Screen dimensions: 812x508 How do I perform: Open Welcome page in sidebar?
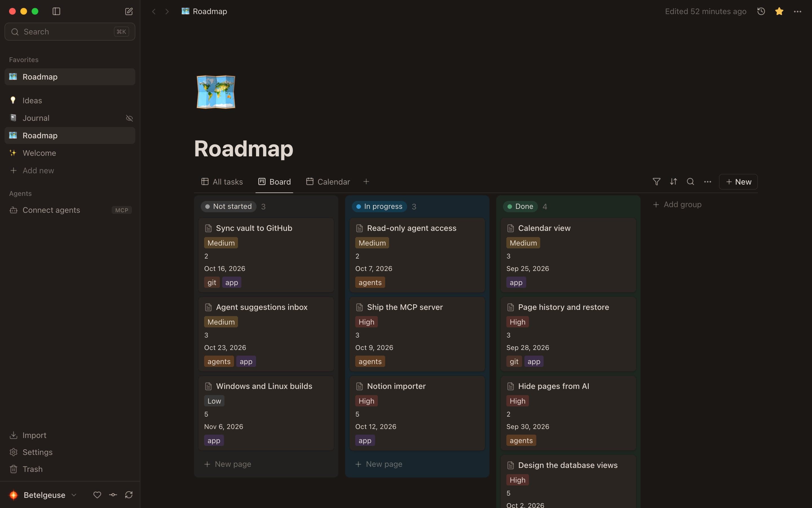tap(70, 153)
